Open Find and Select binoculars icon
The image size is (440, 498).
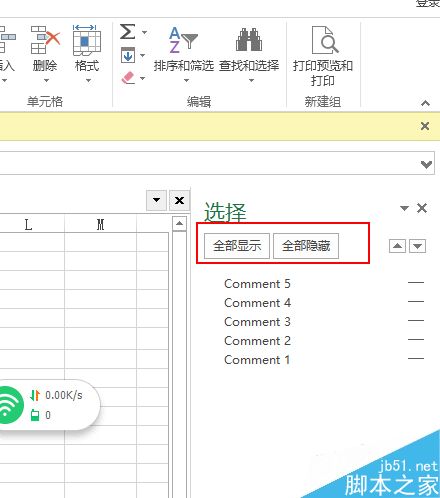[249, 39]
